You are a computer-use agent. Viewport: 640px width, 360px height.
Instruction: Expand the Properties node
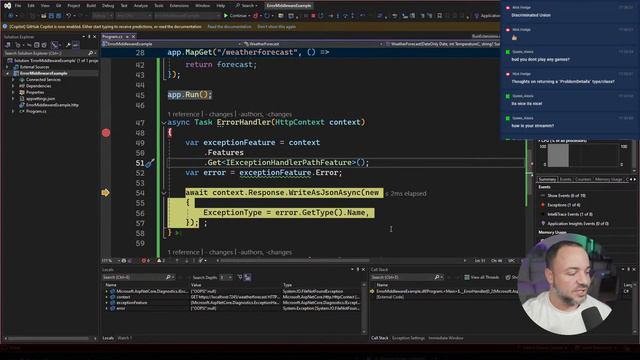pos(13,92)
